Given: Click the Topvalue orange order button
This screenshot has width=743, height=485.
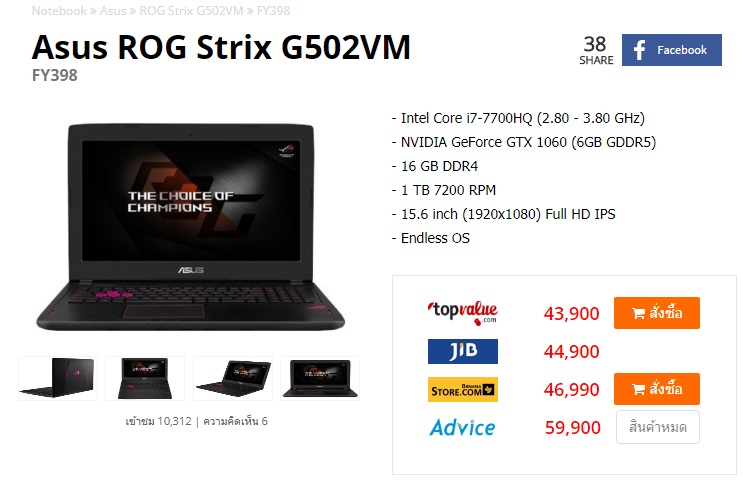Looking at the screenshot, I should pyautogui.click(x=657, y=313).
